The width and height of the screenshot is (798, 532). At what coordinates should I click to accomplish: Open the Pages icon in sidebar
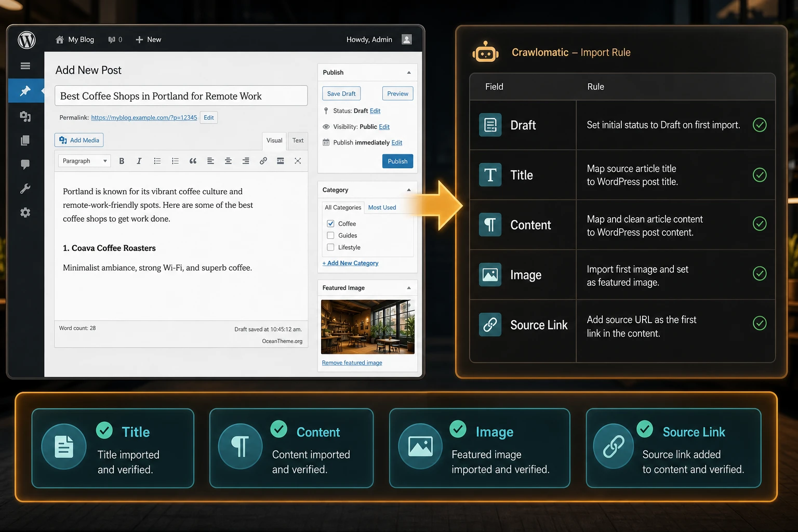coord(25,140)
